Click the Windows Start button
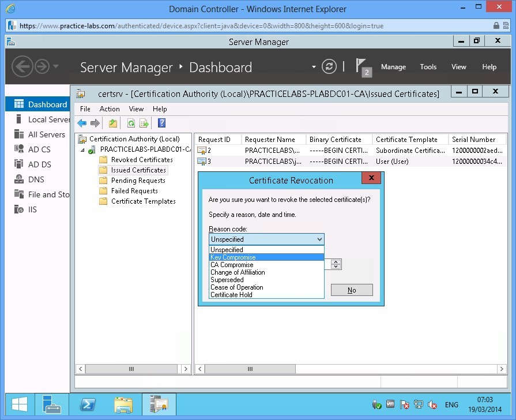Viewport: 516px width, 420px height. click(x=19, y=404)
